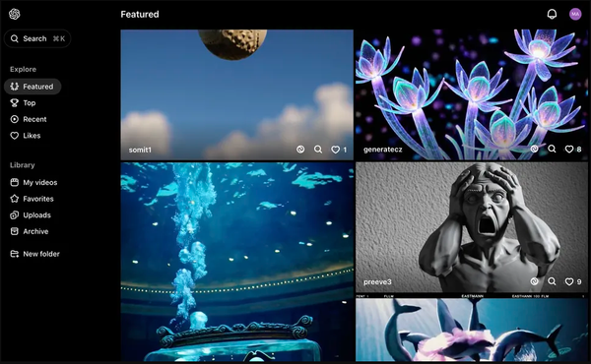Click magnifier icon on preeve3 video
The width and height of the screenshot is (591, 364).
552,281
